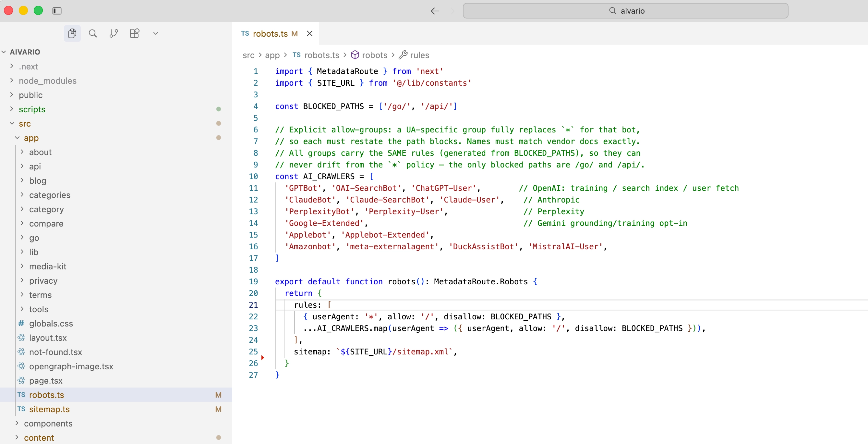Open the Extensions view icon
This screenshot has width=868, height=444.
(x=134, y=33)
